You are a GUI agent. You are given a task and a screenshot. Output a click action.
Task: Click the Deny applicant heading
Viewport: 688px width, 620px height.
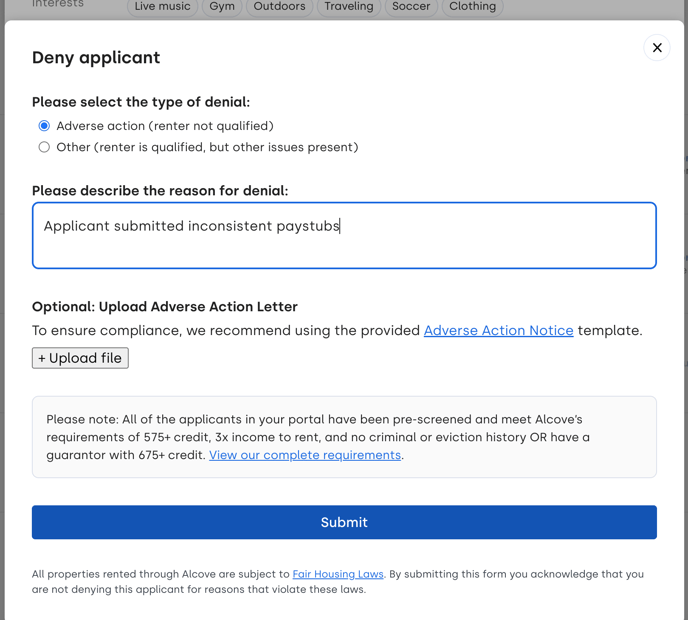coord(96,58)
